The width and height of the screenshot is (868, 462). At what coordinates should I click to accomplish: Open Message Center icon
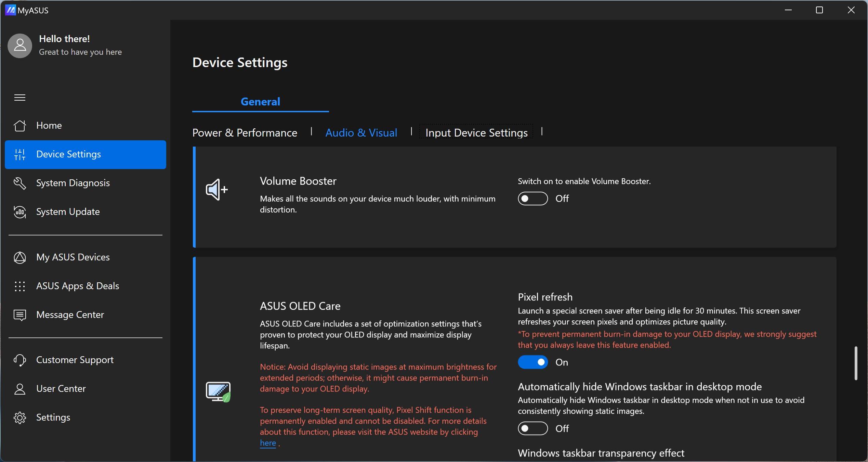point(20,315)
